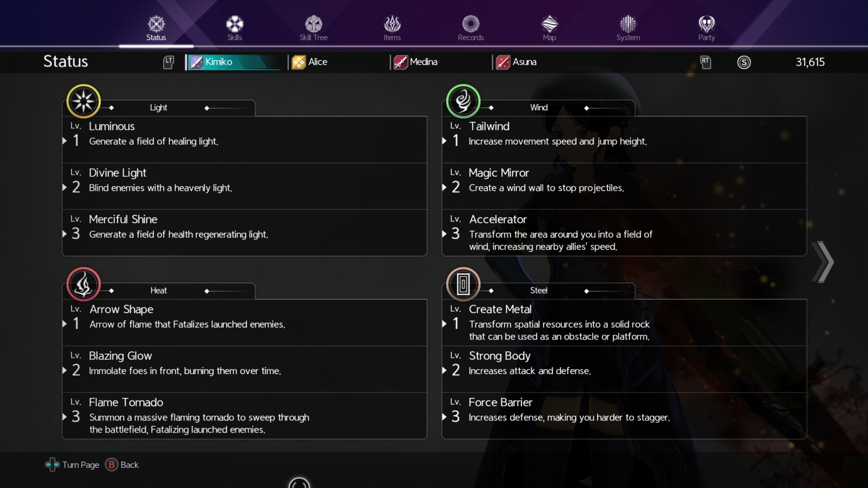
Task: Expand the Accelerator skill arrow
Action: (444, 234)
